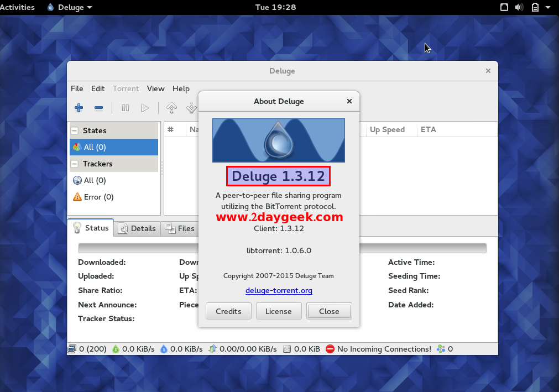Switch to the Files tab
Viewport: 559px width, 392px height.
click(180, 228)
